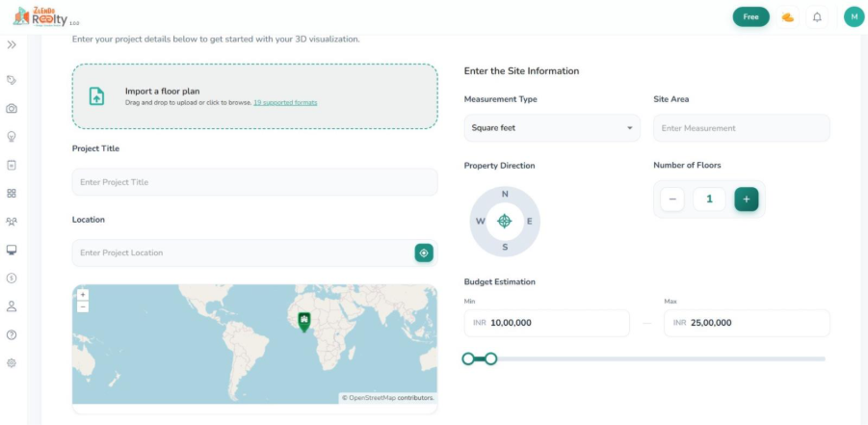Open the user profile icon in sidebar
The width and height of the screenshot is (868, 425).
tap(12, 306)
